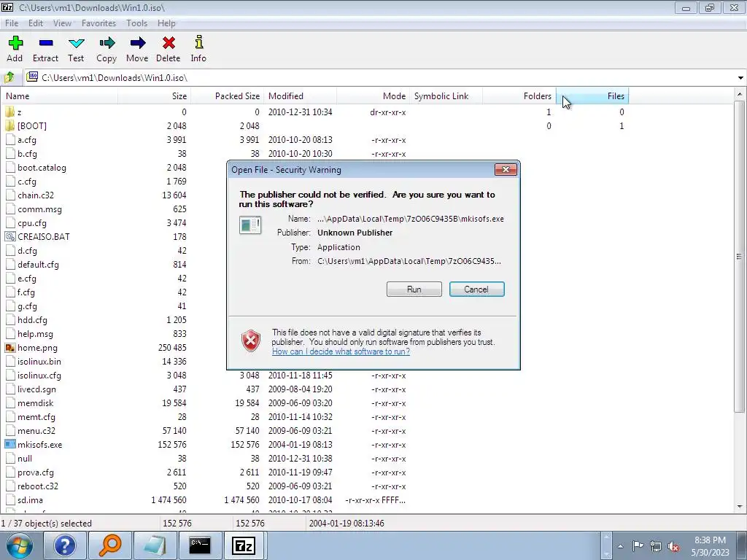
Task: Sort by the Size column header
Action: [155, 96]
